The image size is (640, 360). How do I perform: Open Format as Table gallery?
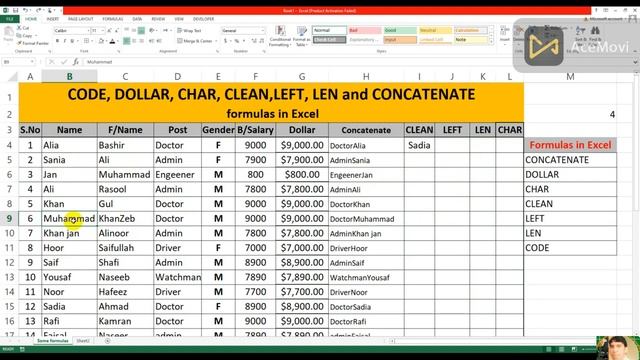click(x=301, y=37)
